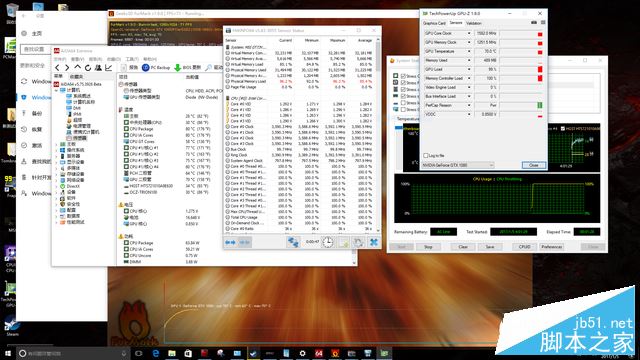Click the green BIOS update arrow
Image resolution: width=640 pixels, height=360 pixels.
tap(177, 68)
